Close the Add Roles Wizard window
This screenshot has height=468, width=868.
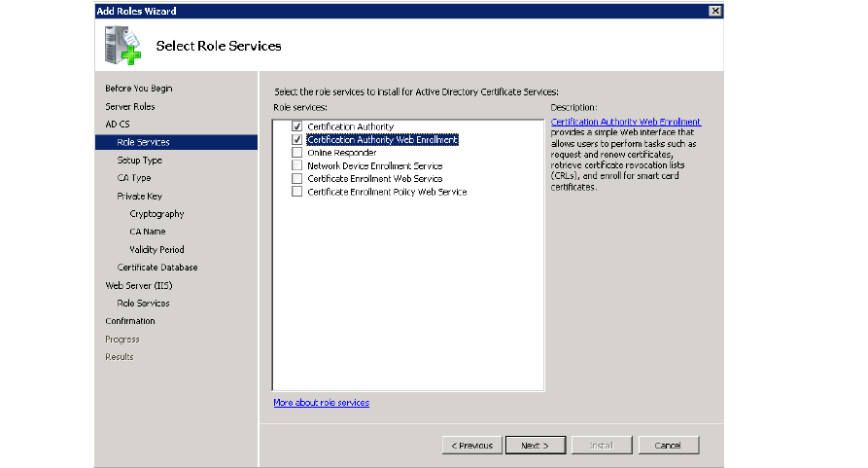[x=715, y=11]
